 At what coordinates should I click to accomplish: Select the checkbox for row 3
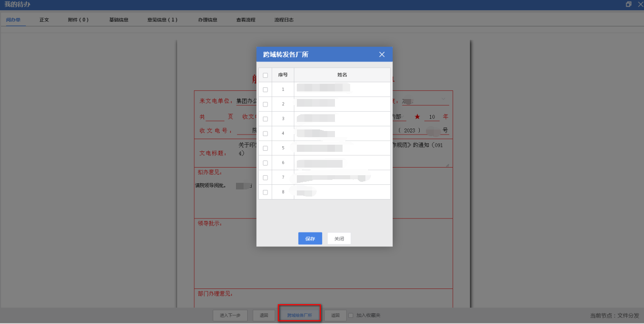click(265, 119)
